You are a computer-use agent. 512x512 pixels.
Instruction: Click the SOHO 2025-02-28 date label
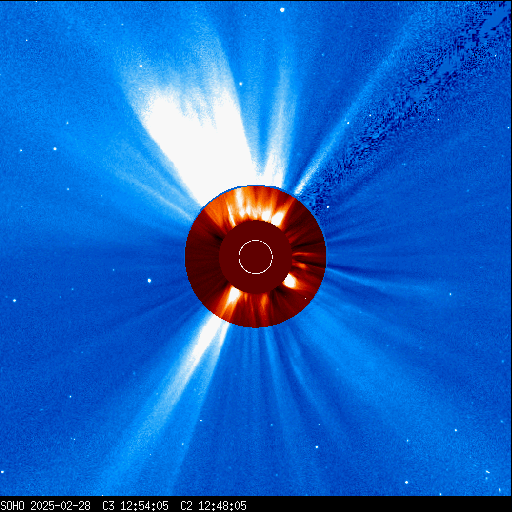(x=45, y=506)
